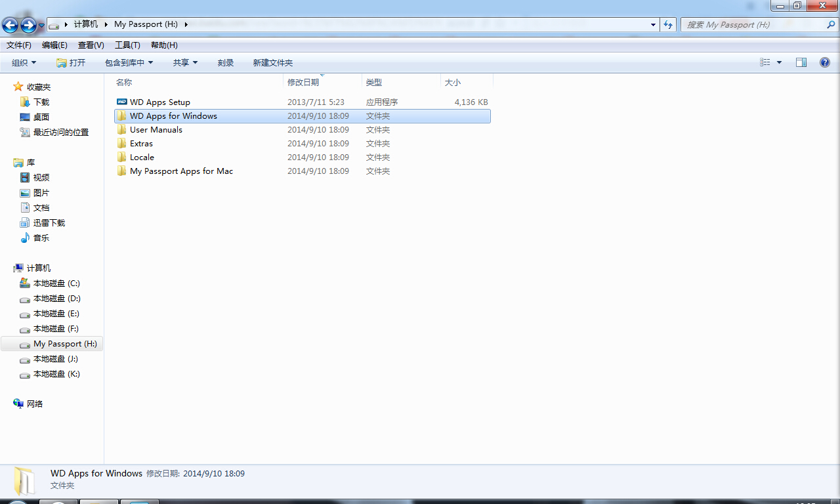Click the magnifier search icon

click(830, 25)
